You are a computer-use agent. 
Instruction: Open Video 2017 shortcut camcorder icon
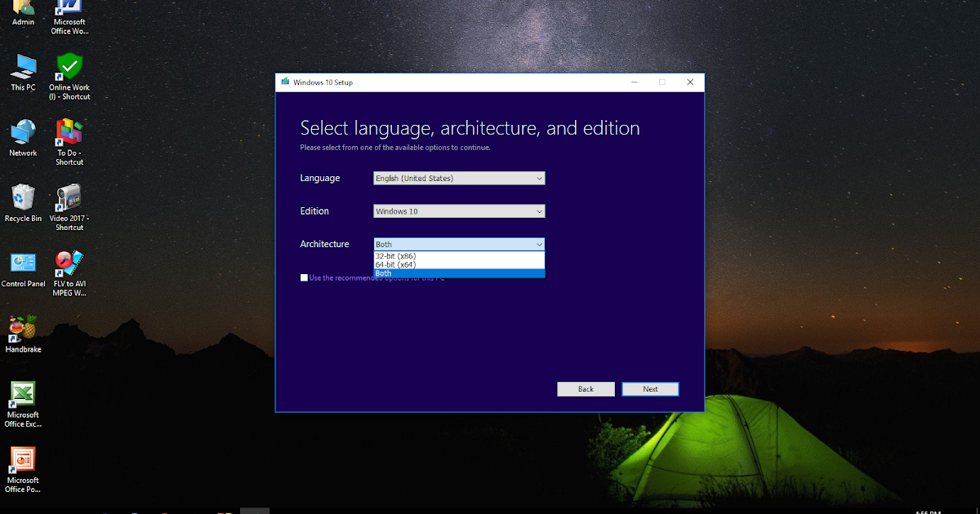(x=69, y=206)
